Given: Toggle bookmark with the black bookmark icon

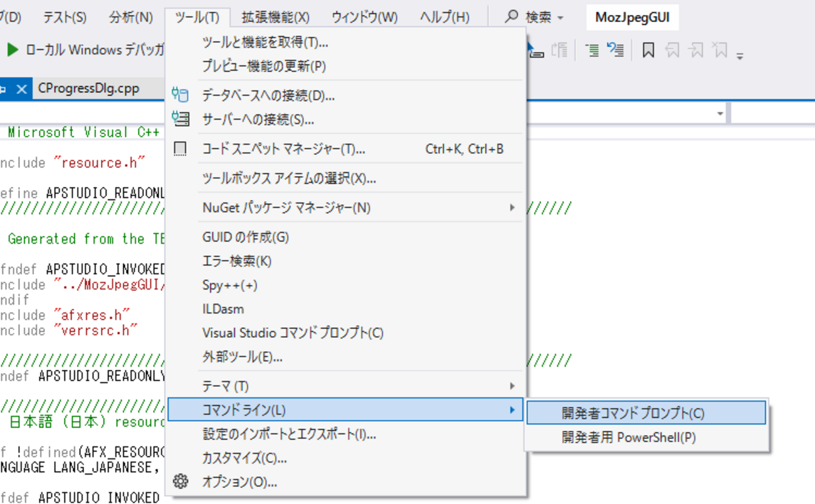Looking at the screenshot, I should (x=648, y=50).
